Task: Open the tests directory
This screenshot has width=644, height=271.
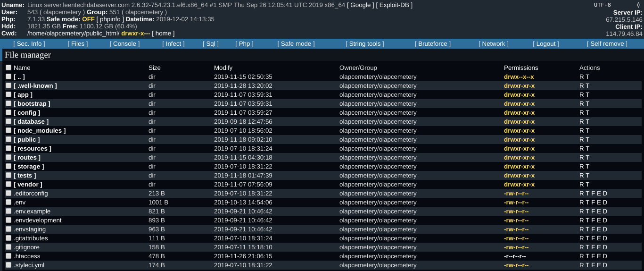Action: pyautogui.click(x=25, y=175)
